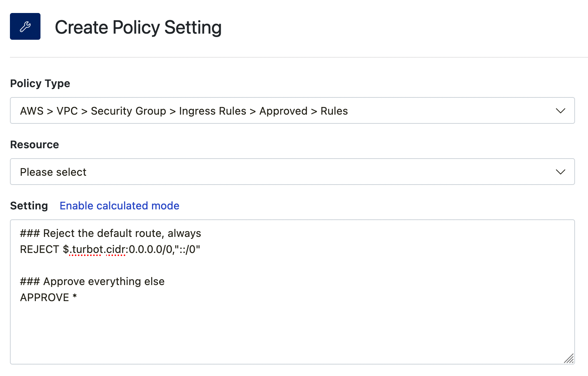This screenshot has width=588, height=376.
Task: Click the 'APPROVE *' line
Action: (x=48, y=297)
